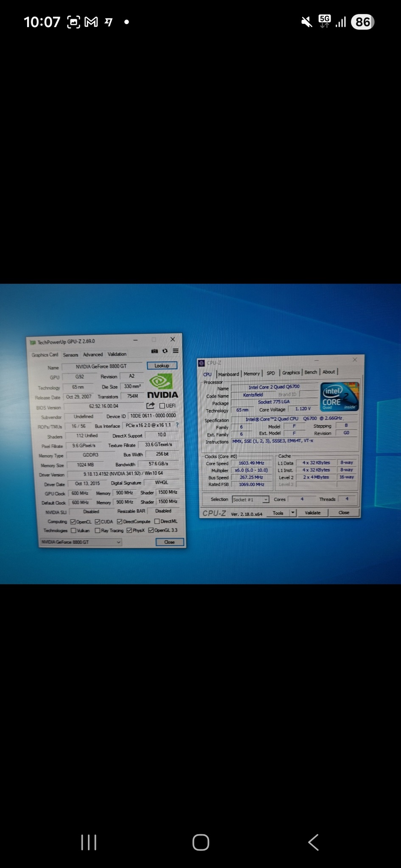This screenshot has height=868, width=401.
Task: Open the GPU-Z hamburger menu
Action: click(175, 351)
